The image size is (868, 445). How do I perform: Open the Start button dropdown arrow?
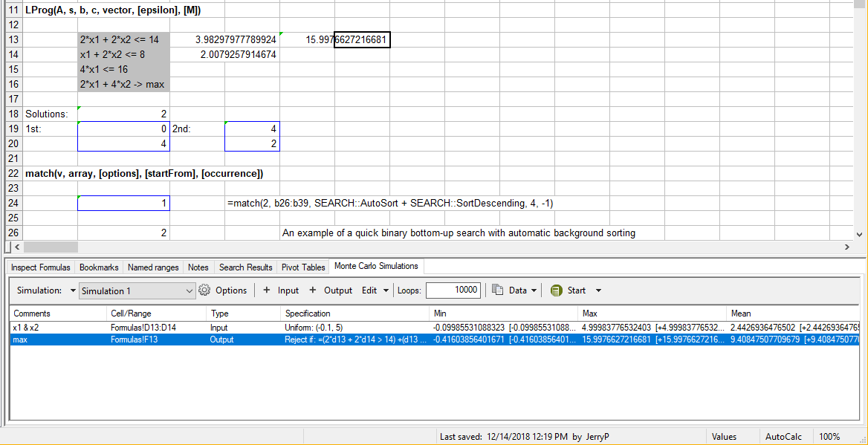(598, 290)
